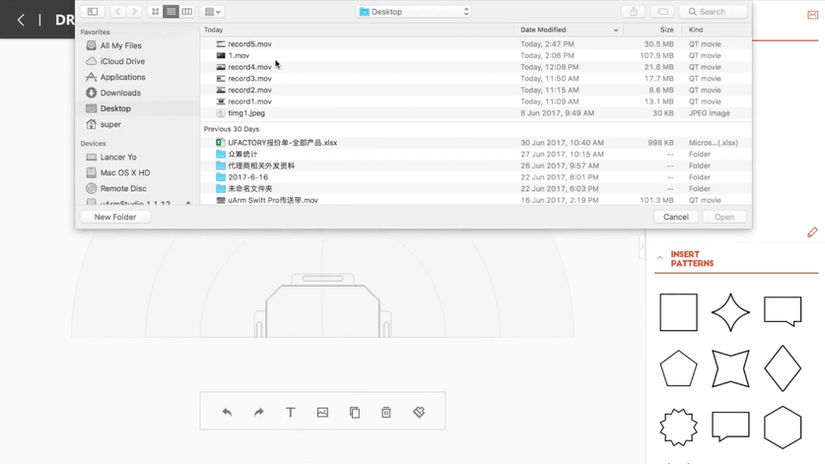Insert the four-point star pattern

[x=730, y=312]
